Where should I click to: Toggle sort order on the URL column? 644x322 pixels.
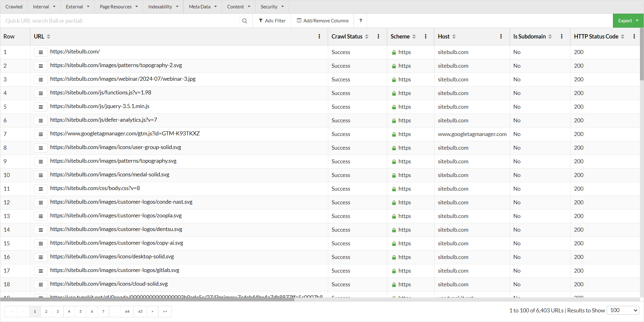click(x=48, y=36)
